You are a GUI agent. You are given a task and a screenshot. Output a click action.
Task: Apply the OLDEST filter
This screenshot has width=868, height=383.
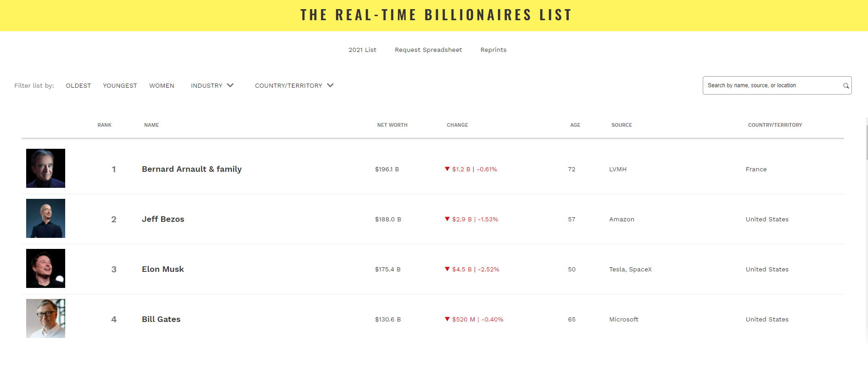coord(78,85)
